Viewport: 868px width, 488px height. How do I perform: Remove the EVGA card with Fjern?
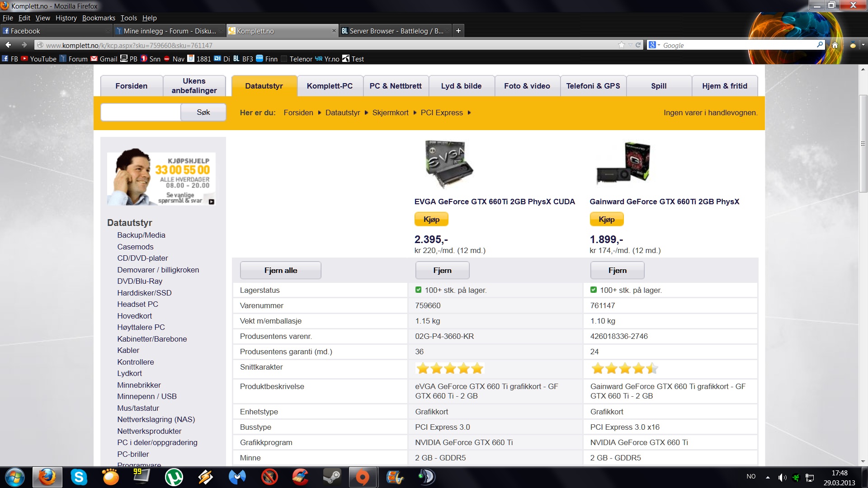442,270
